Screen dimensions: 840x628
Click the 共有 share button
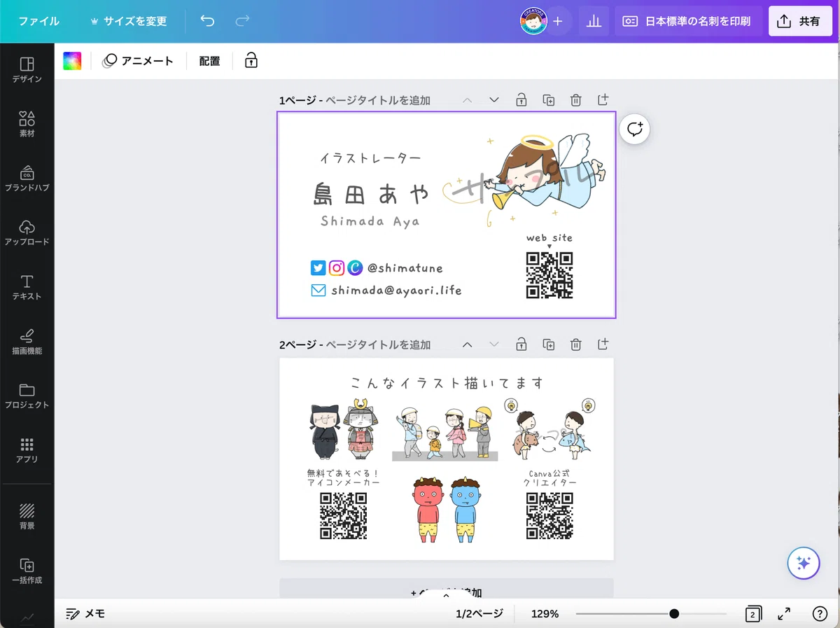tap(800, 21)
